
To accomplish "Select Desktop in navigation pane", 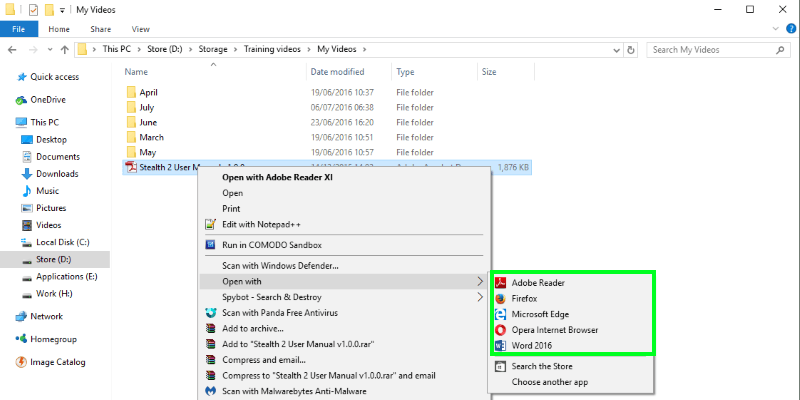I will 52,140.
